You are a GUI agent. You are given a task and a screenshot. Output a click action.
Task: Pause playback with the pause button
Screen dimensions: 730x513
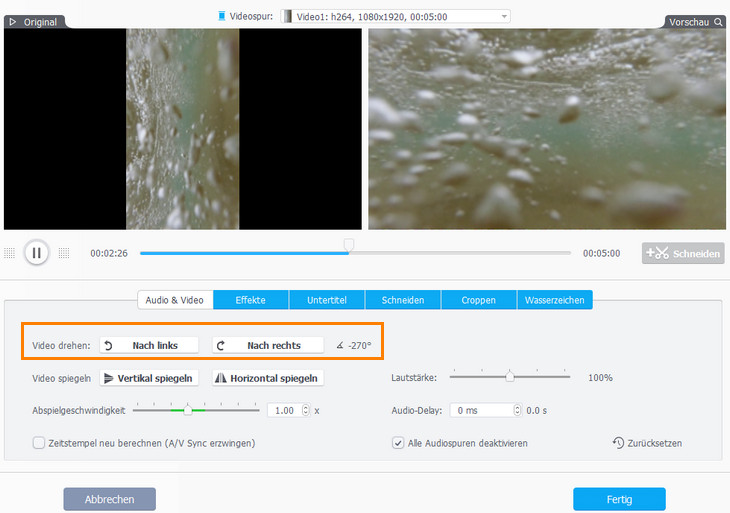pyautogui.click(x=37, y=253)
